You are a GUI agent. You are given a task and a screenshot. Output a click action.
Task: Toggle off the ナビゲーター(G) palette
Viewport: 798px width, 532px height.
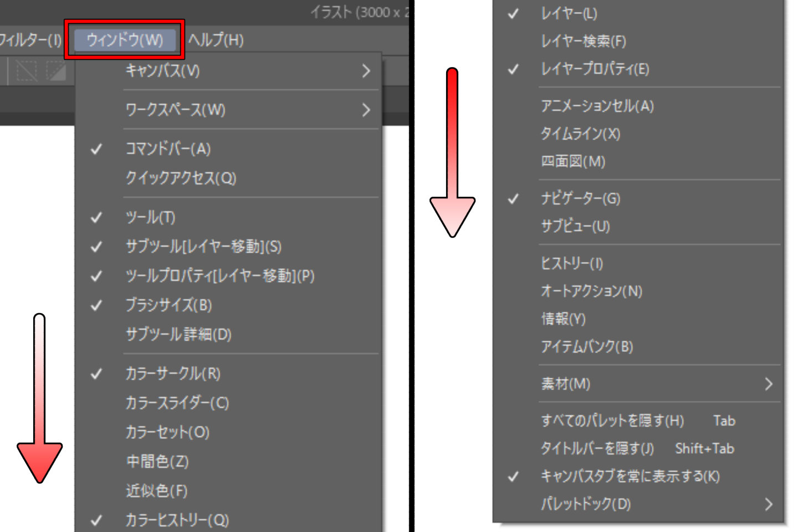[x=579, y=199]
